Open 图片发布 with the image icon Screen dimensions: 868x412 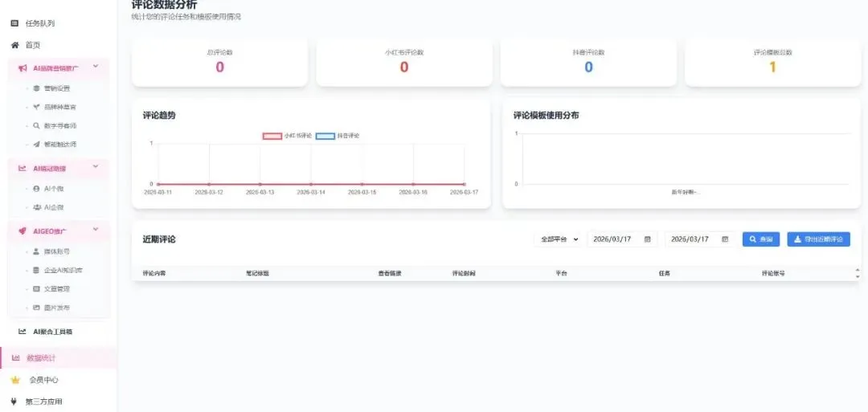[36, 308]
